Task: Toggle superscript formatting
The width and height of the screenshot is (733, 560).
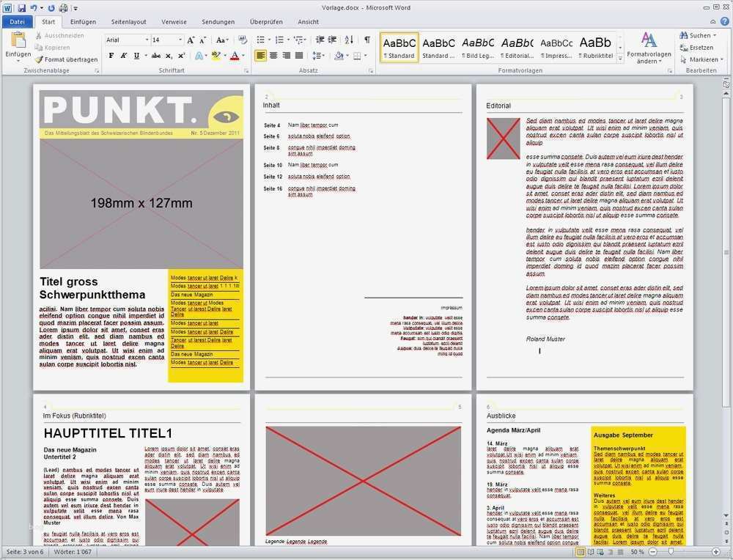Action: tap(181, 56)
